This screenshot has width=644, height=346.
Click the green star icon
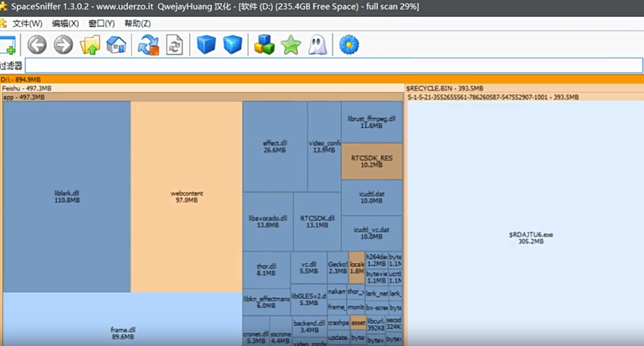[291, 45]
